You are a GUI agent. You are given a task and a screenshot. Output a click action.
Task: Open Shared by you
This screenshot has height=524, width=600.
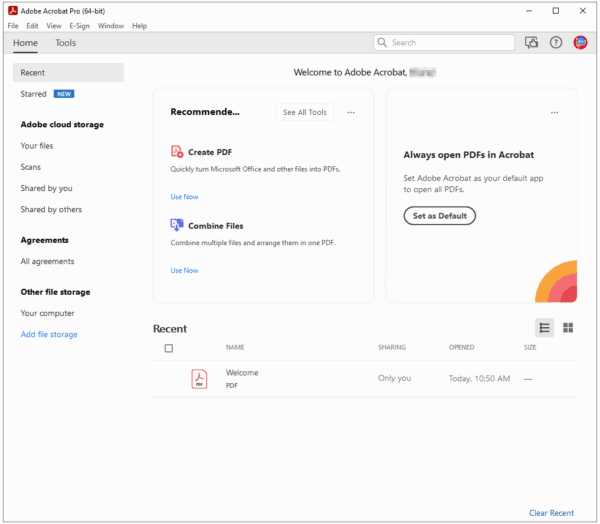click(x=46, y=188)
